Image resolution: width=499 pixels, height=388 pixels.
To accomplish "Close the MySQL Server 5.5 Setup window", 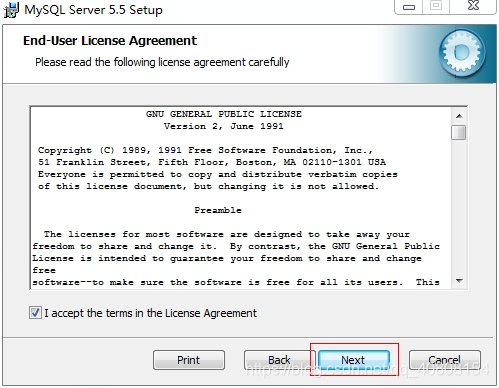I will tap(473, 6).
